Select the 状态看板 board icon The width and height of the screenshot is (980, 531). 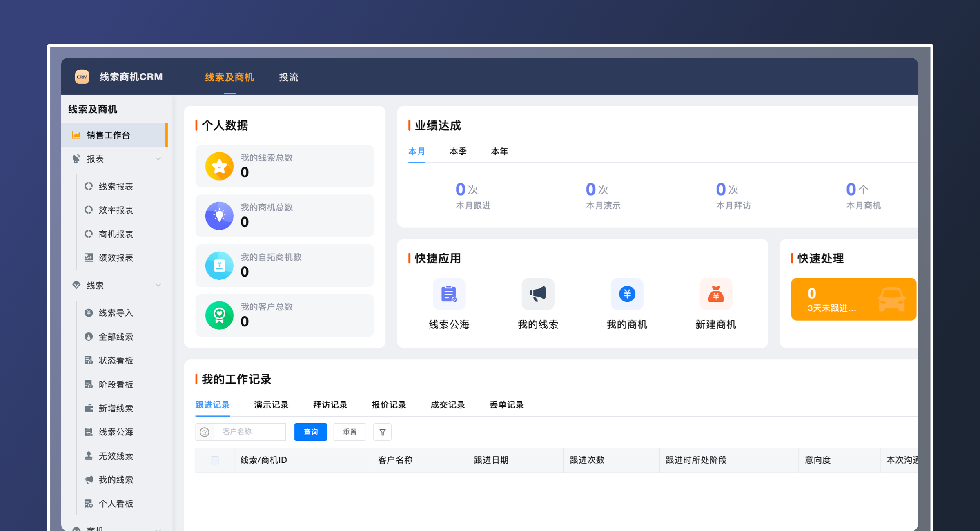pos(88,360)
